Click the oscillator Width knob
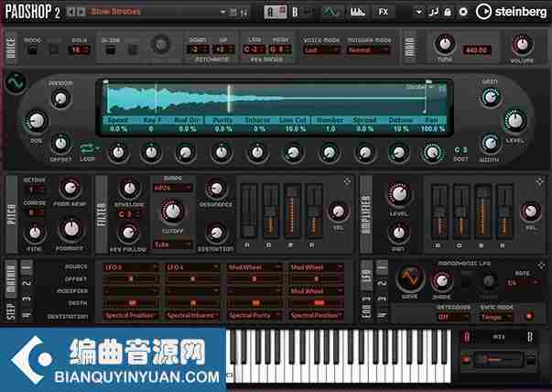The height and width of the screenshot is (392, 552). pyautogui.click(x=490, y=144)
